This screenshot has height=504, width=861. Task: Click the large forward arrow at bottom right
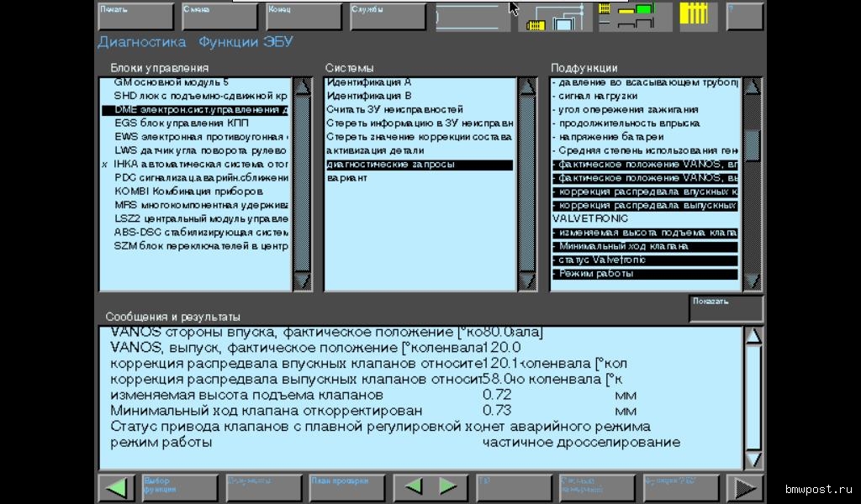click(744, 487)
